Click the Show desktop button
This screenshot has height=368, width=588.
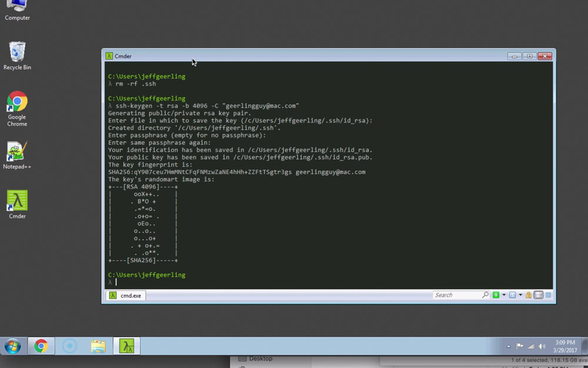584,346
